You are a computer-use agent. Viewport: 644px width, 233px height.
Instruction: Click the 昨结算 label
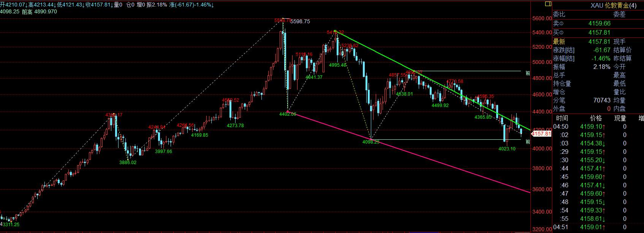pos(622,59)
